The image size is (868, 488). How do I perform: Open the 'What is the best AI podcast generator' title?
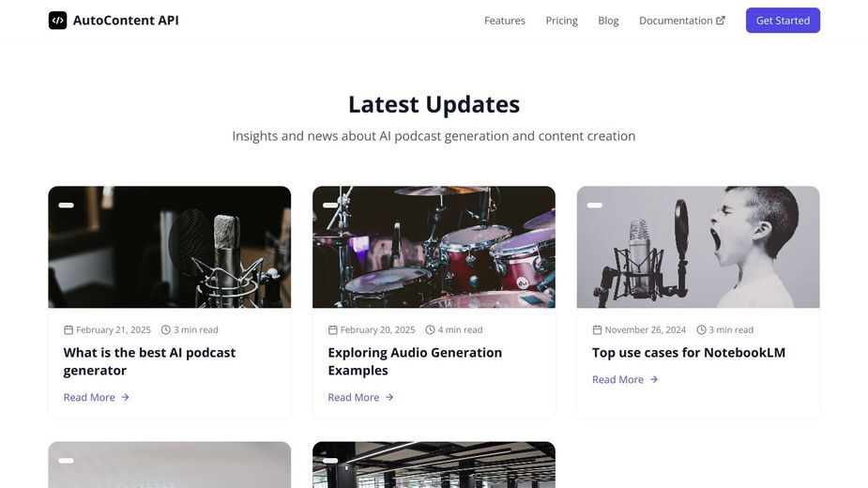coord(149,361)
